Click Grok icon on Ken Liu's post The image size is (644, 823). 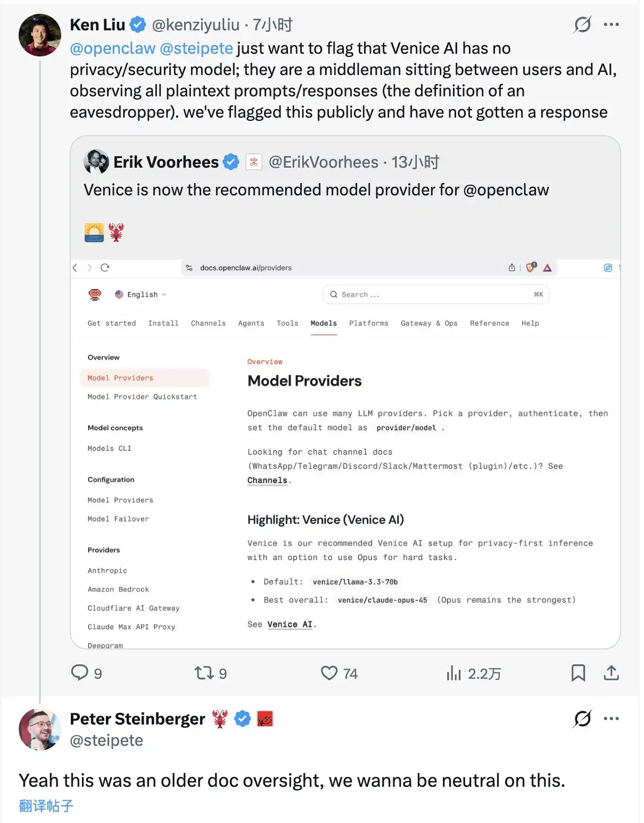coord(582,24)
